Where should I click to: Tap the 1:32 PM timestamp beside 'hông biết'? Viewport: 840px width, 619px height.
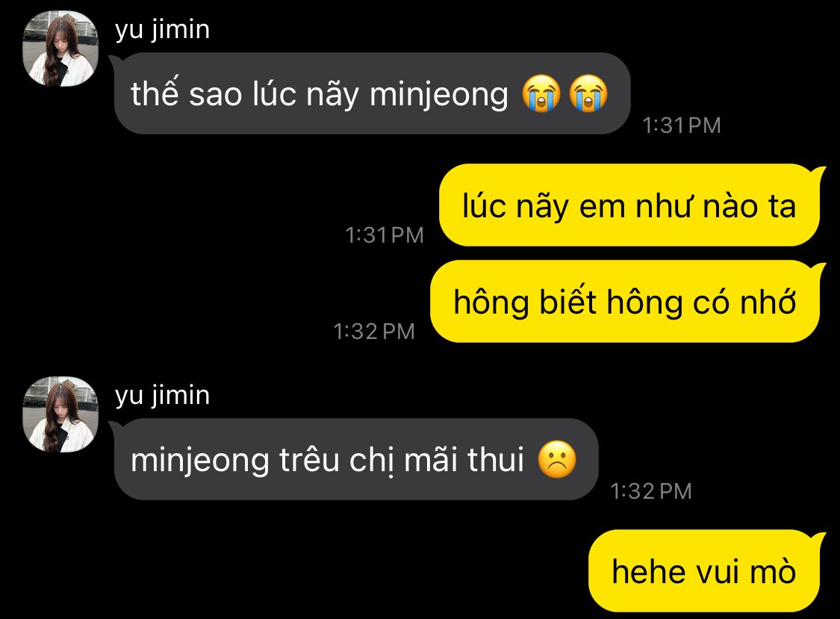[x=374, y=332]
